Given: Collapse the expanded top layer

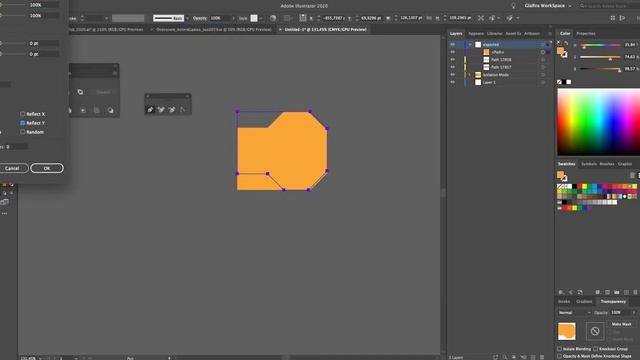Looking at the screenshot, I should pyautogui.click(x=470, y=44).
